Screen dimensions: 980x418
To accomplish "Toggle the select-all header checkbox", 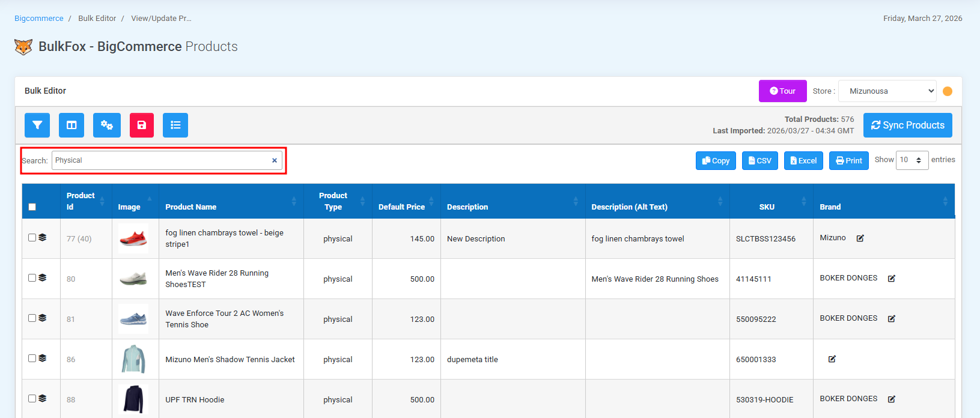I will click(x=32, y=207).
